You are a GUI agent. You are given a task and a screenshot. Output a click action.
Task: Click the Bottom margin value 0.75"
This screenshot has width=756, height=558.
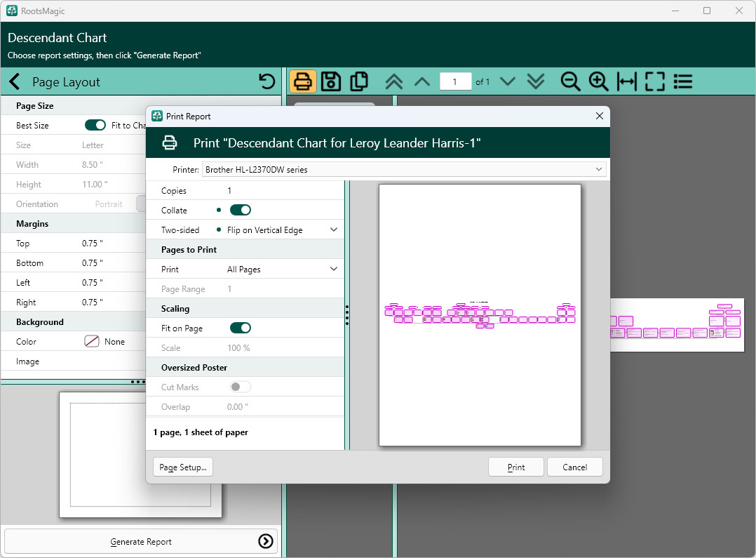(92, 263)
